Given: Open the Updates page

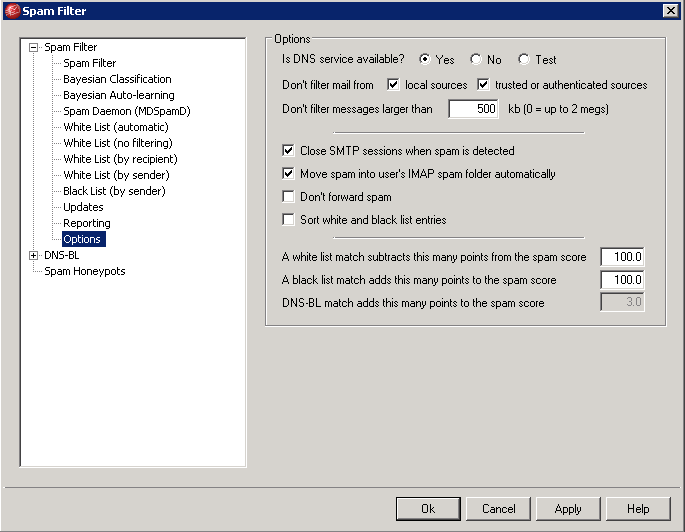Looking at the screenshot, I should 83,207.
